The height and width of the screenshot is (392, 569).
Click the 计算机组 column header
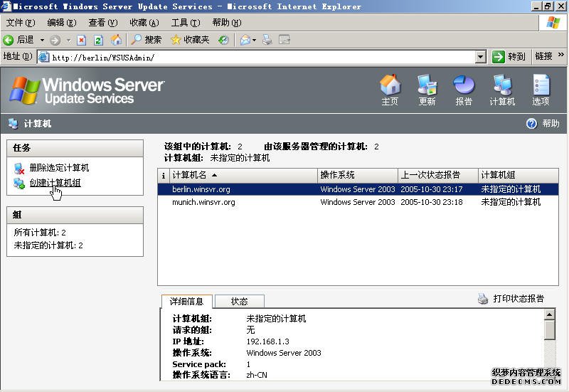tap(519, 175)
